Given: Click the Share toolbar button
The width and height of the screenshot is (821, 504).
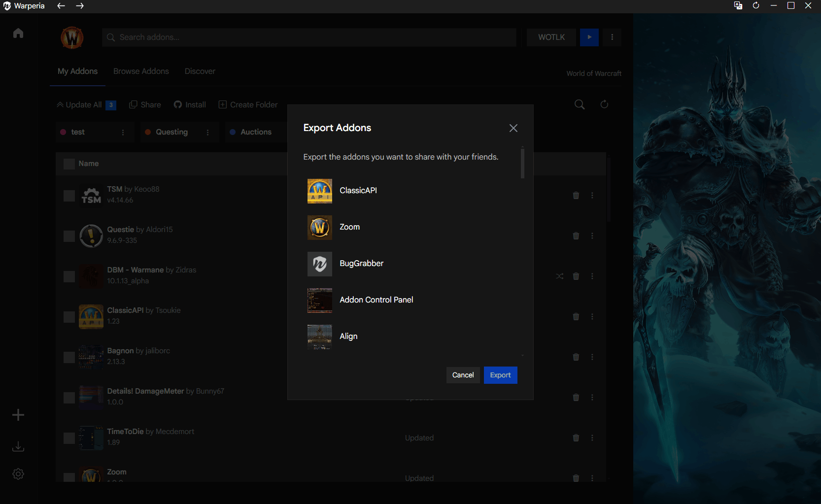Looking at the screenshot, I should coord(145,105).
